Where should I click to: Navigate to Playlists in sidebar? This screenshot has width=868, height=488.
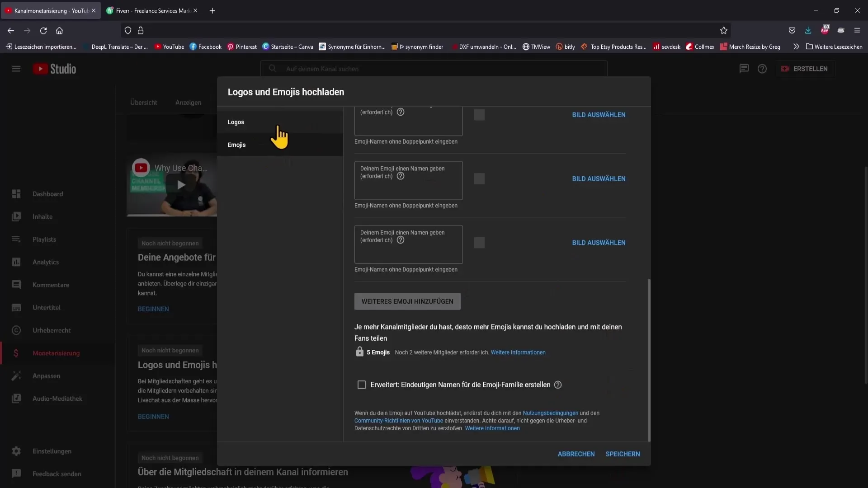coord(45,239)
